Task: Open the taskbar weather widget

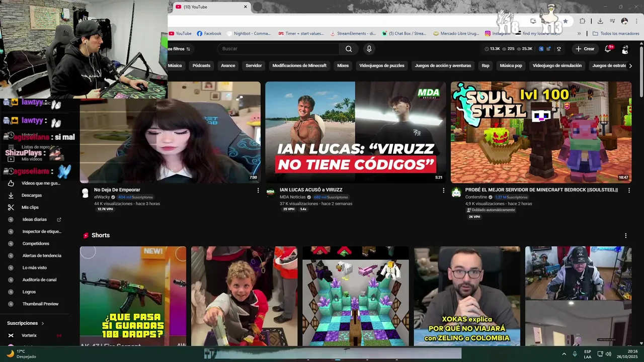Action: [21, 354]
